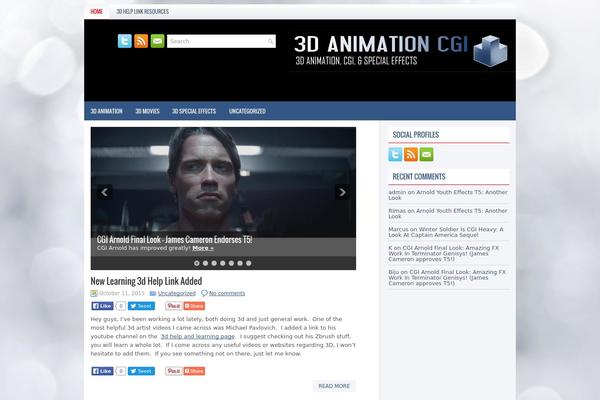600x400 pixels.
Task: Click the READ MORE button
Action: click(x=334, y=386)
